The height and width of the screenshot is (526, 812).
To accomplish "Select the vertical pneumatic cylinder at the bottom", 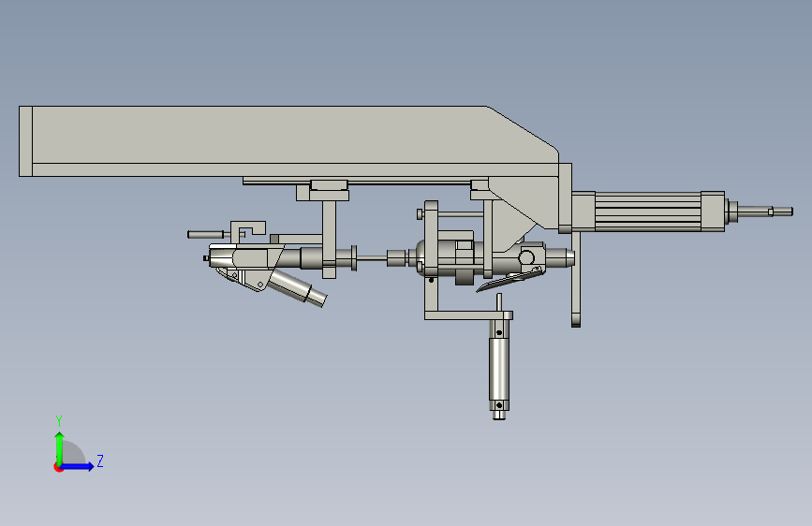I will click(498, 371).
